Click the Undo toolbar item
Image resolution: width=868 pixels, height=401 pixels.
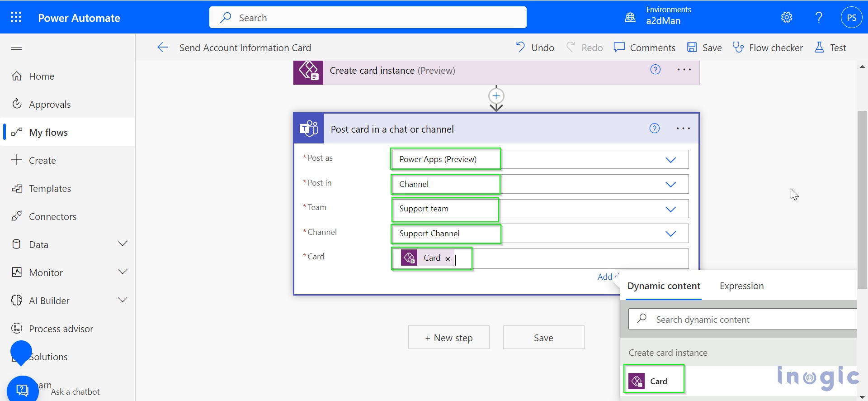535,48
